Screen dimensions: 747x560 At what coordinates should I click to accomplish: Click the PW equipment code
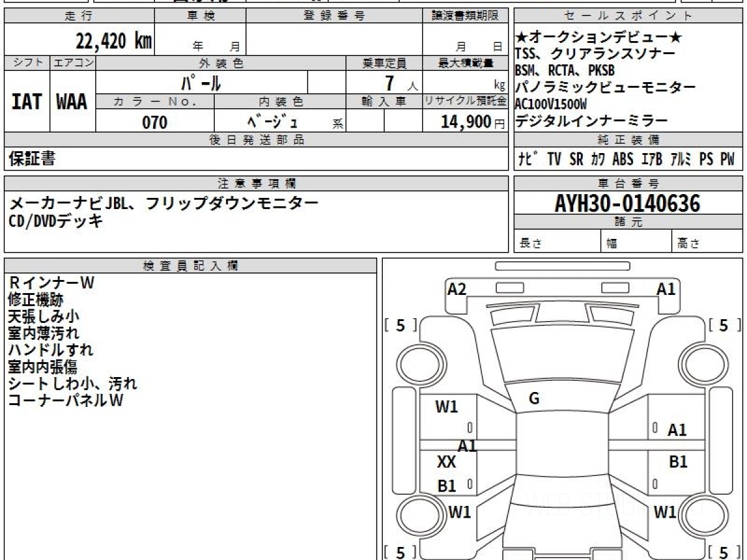[x=728, y=160]
